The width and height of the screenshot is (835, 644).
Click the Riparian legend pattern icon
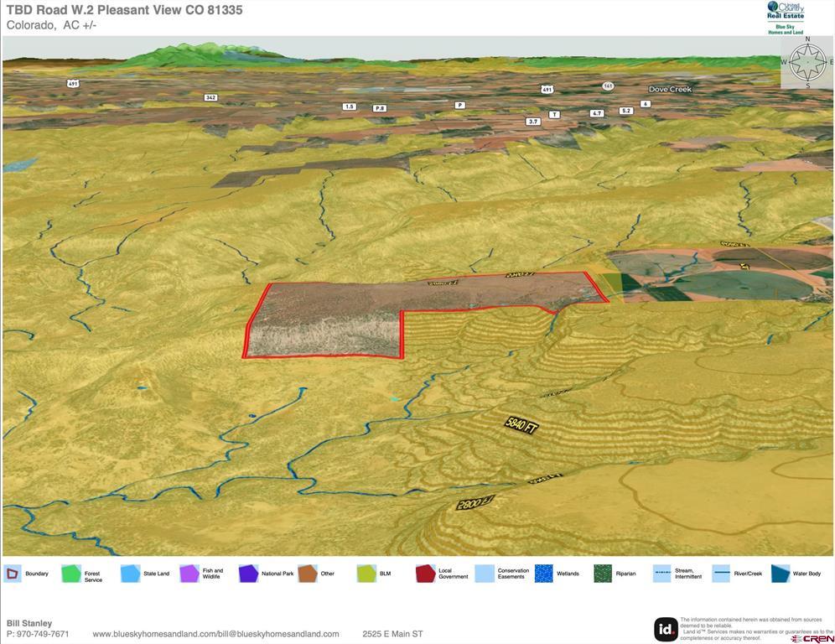pos(603,574)
